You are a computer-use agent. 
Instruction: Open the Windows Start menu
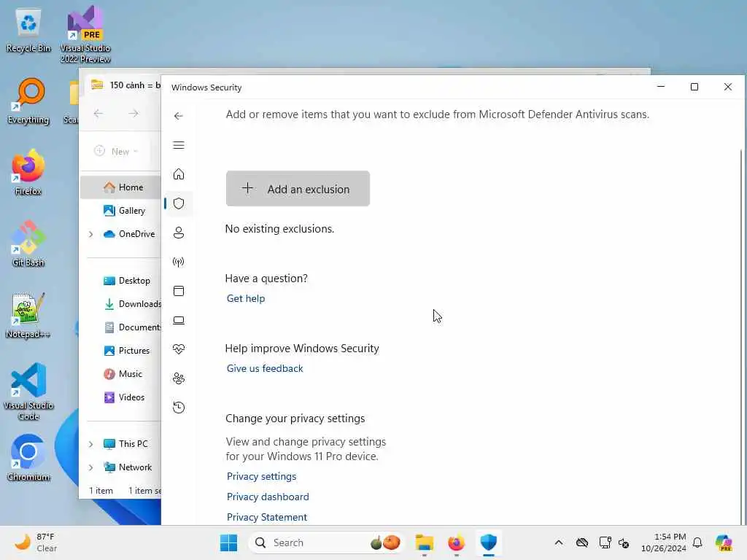(x=228, y=542)
